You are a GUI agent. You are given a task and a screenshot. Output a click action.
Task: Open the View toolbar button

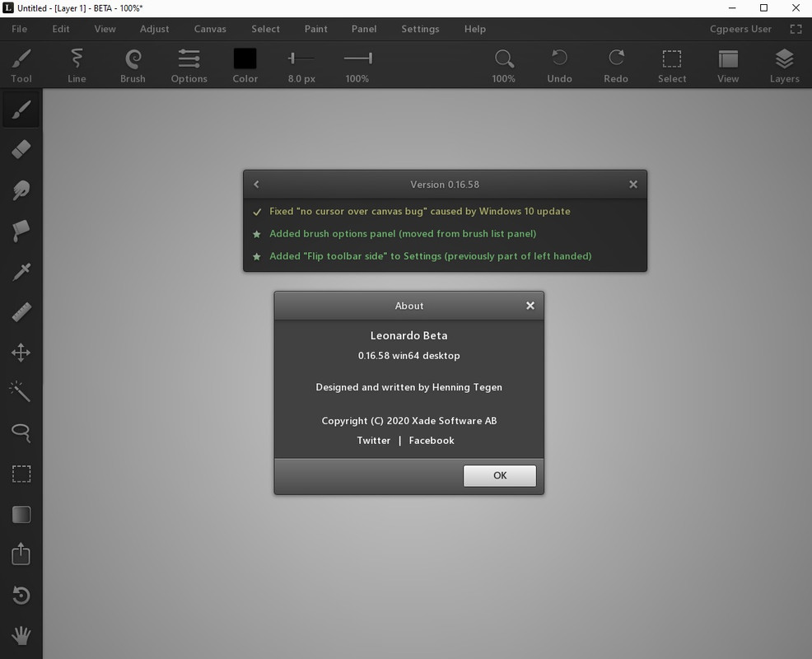pos(728,65)
